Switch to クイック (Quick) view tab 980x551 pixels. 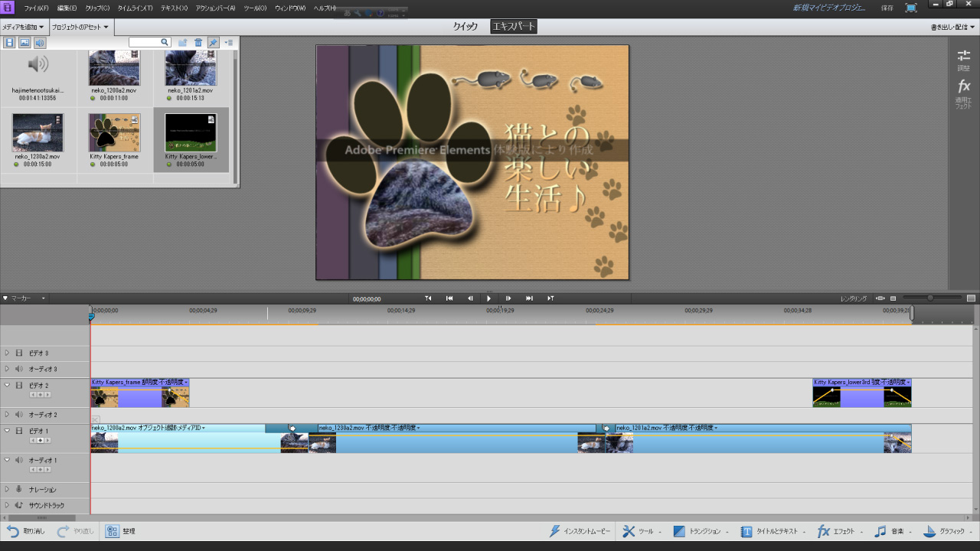tap(465, 27)
